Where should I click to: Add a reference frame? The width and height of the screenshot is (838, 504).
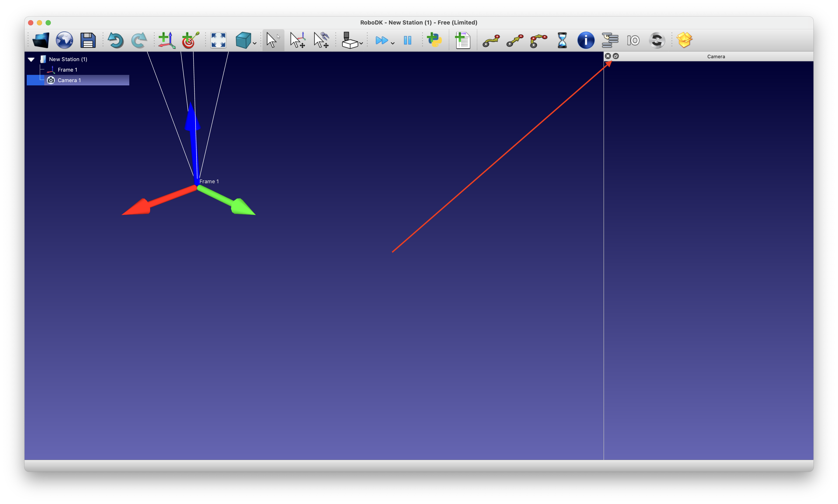coord(167,41)
